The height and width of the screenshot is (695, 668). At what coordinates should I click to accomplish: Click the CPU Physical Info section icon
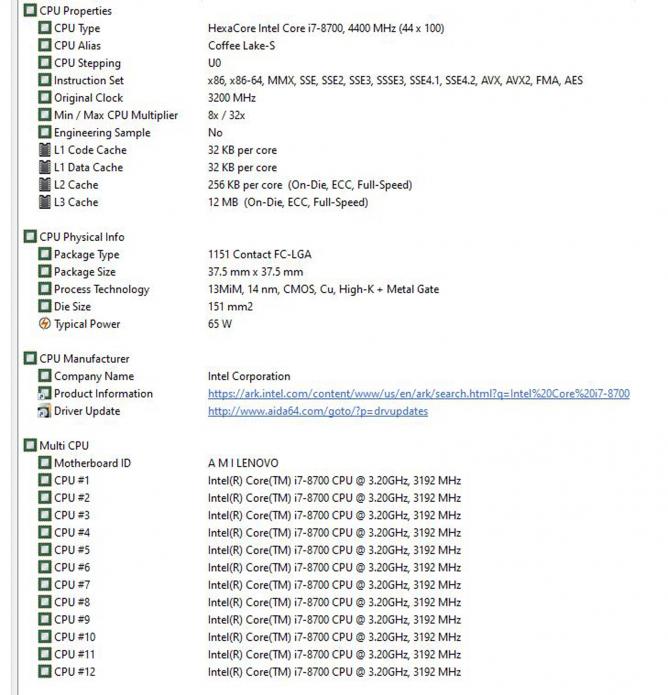pos(30,237)
